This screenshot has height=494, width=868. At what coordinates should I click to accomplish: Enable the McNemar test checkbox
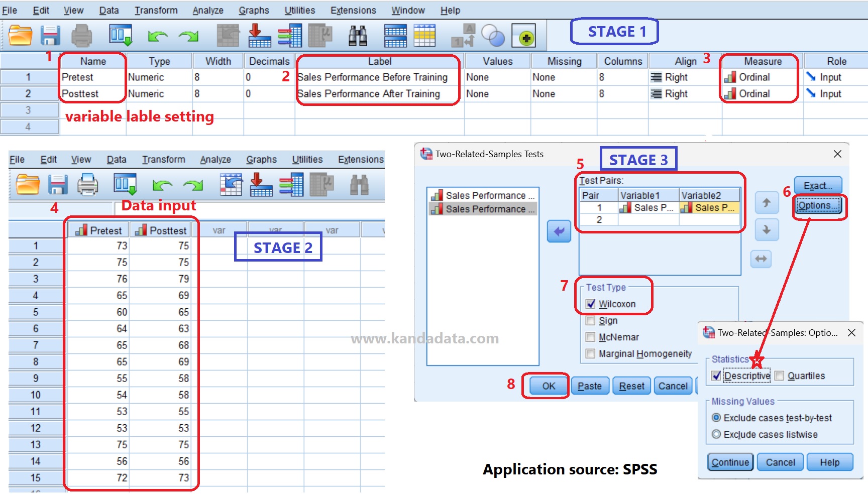591,337
